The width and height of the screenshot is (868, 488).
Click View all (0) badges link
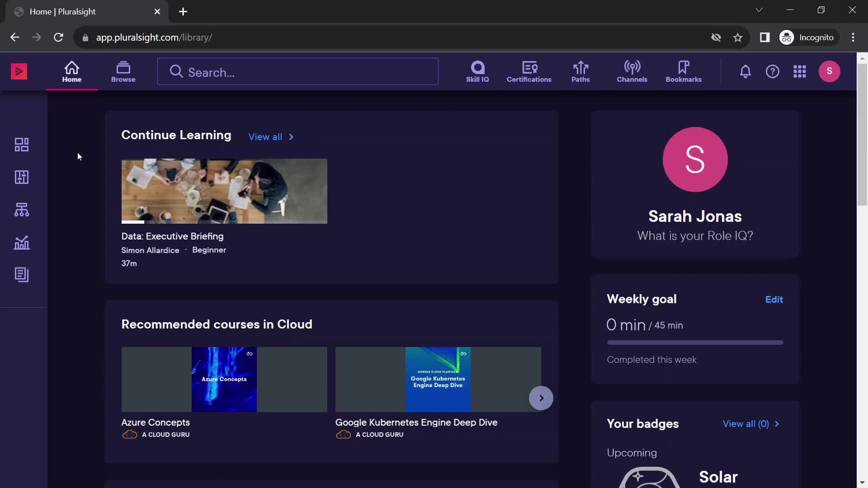pos(751,424)
